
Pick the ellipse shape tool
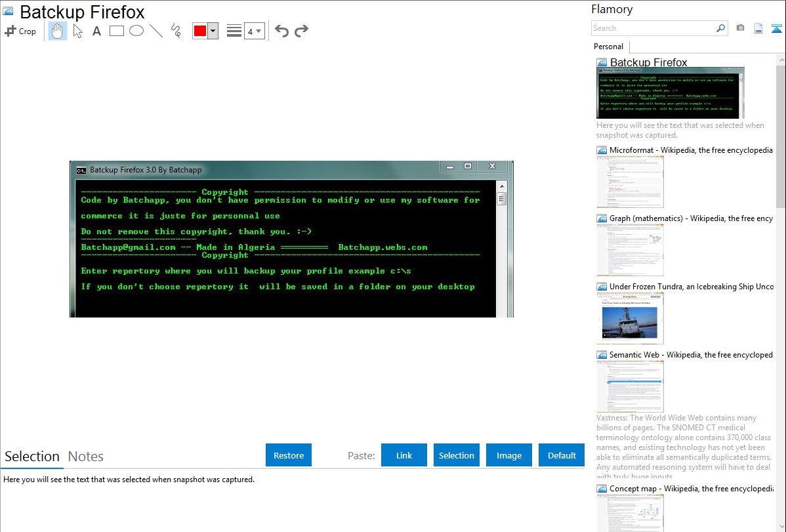pyautogui.click(x=136, y=31)
